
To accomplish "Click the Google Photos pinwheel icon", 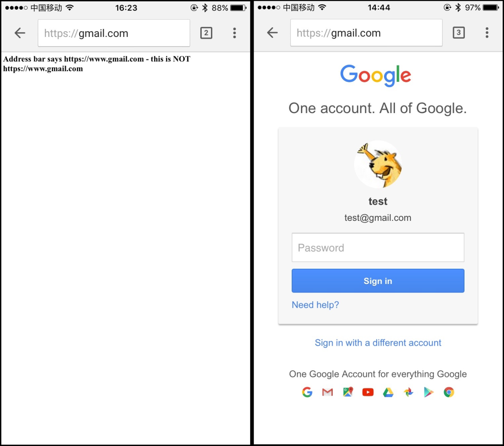I will [408, 392].
